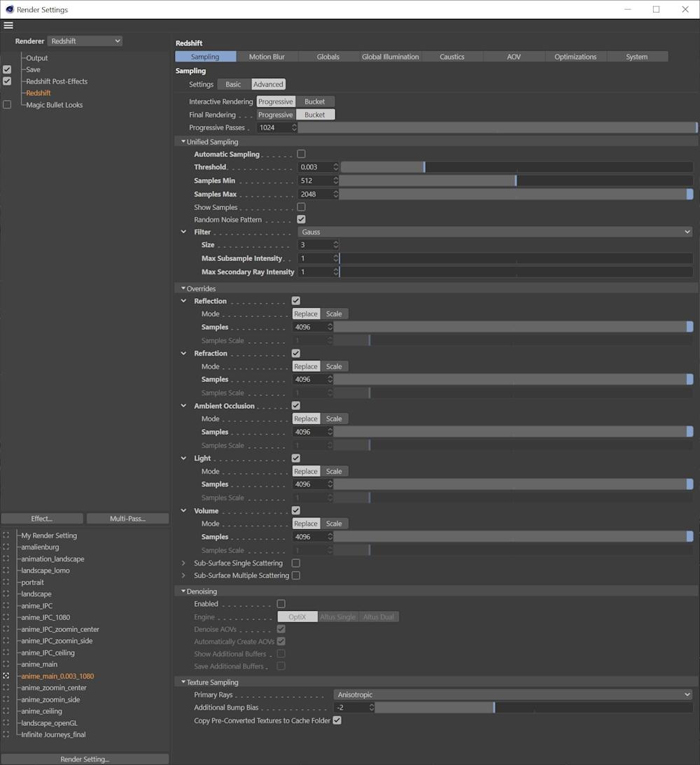Click the spinner arrows on Samples Min
Image resolution: width=700 pixels, height=765 pixels.
pos(336,181)
